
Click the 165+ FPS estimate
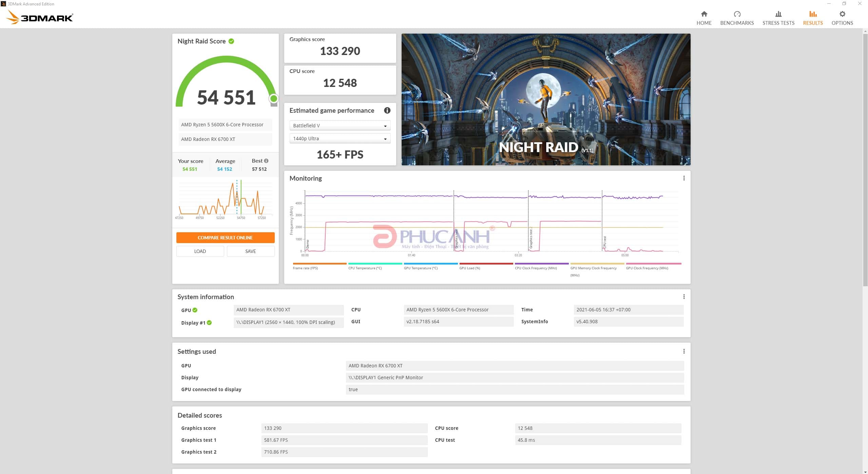(x=340, y=155)
